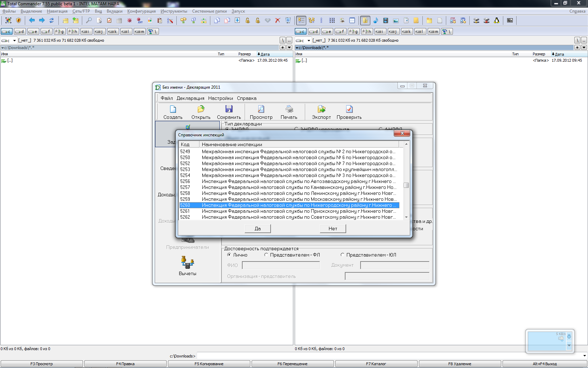
Task: Click the Открыть folder icon
Action: coord(201,109)
